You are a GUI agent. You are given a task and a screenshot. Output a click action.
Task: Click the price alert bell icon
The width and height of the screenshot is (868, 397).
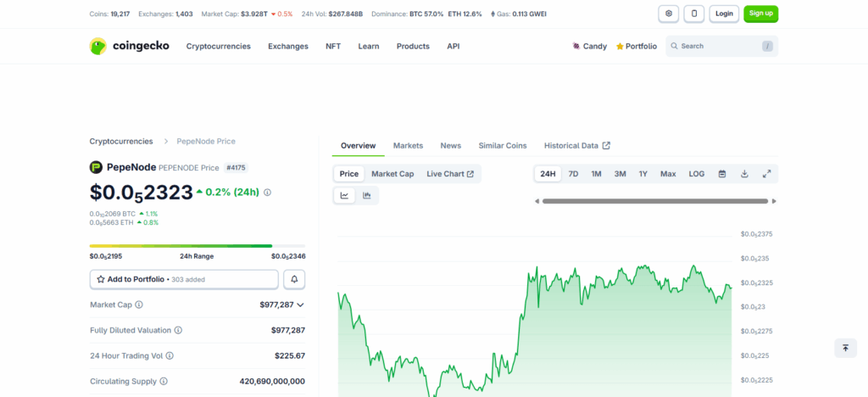click(x=295, y=279)
